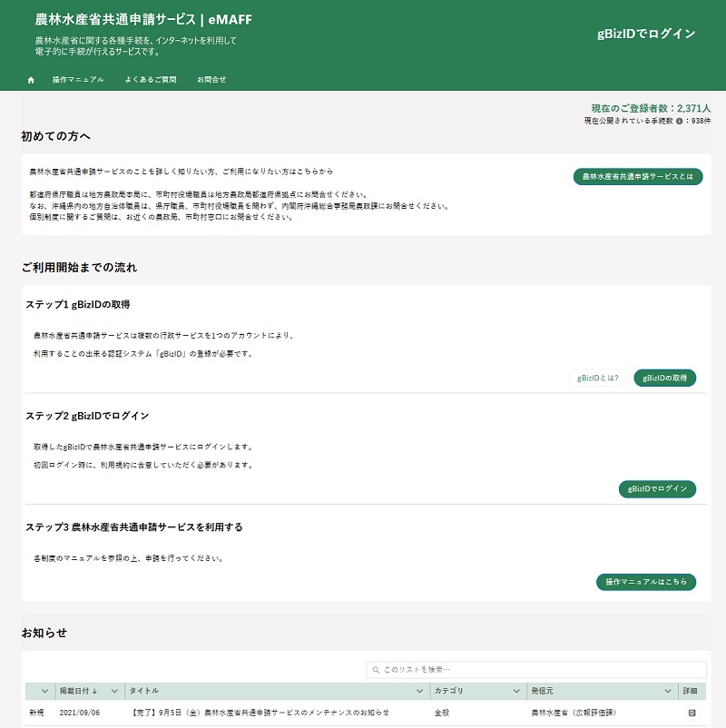Screen dimensions: 726x728
Task: Click the descending sort arrow on 掲載日付
Action: [x=95, y=691]
